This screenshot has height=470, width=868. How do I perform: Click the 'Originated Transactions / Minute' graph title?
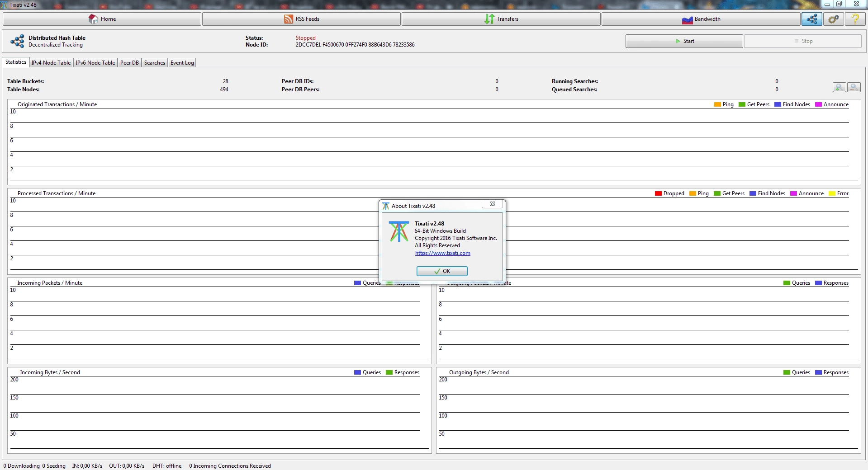[57, 104]
